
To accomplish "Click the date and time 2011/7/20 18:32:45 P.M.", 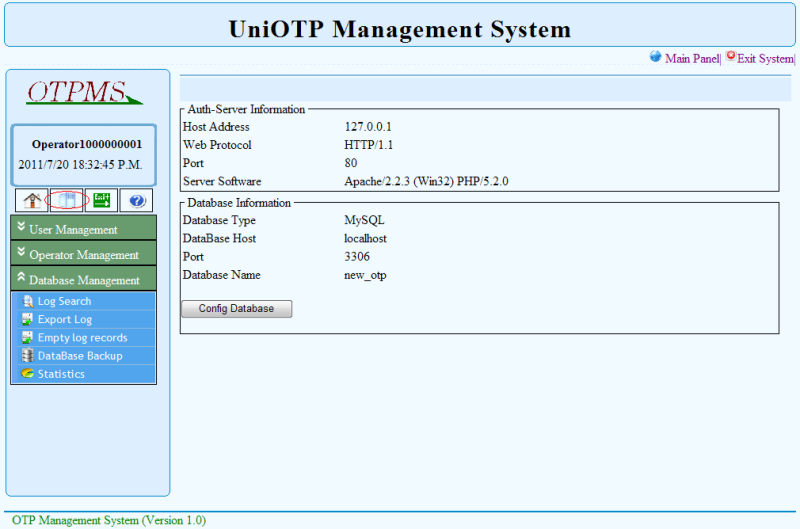I will (80, 165).
